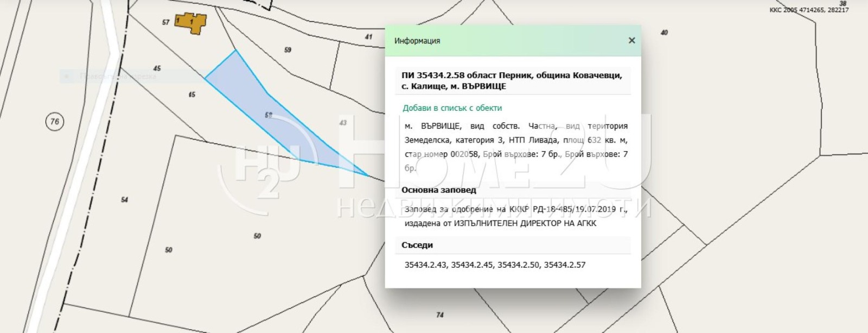Select parcel label 41 on map
868x333 pixels.
tap(369, 37)
